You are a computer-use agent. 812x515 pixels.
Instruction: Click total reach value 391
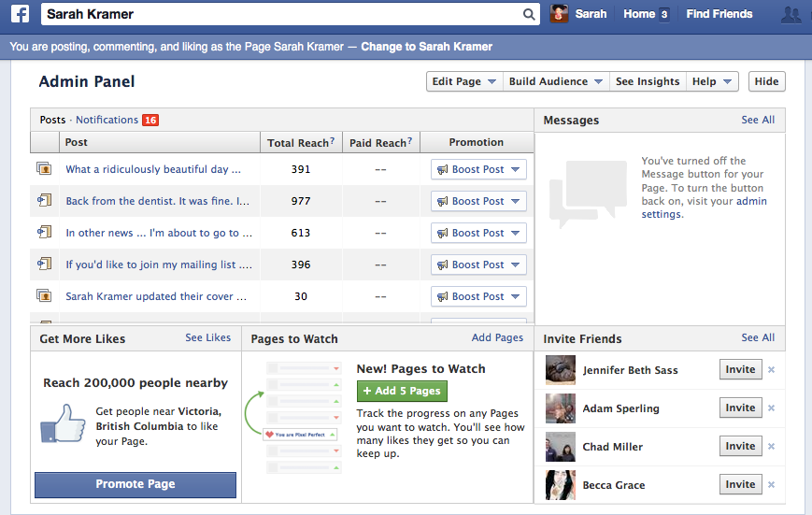(x=301, y=169)
